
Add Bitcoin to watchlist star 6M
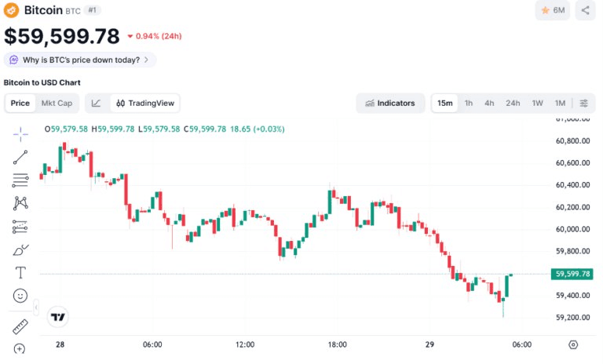coord(553,10)
